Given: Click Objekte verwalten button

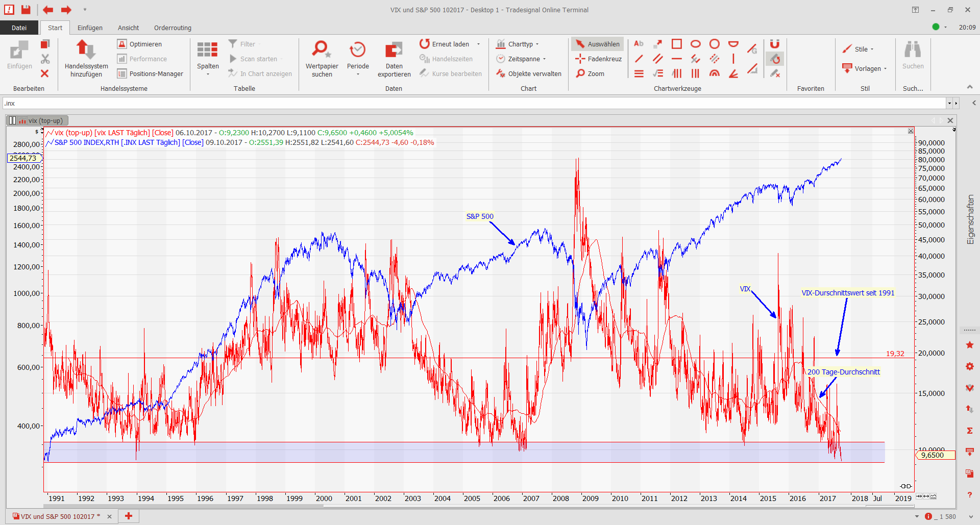Looking at the screenshot, I should [x=529, y=73].
